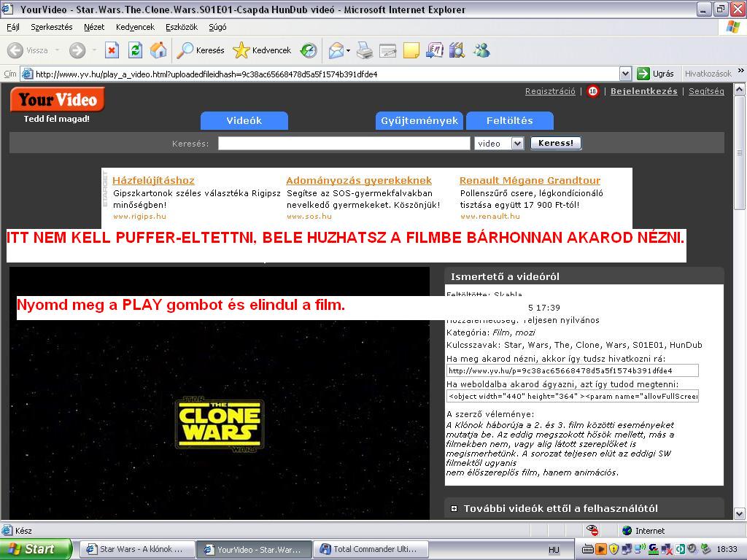This screenshot has height=560, width=747.
Task: Open the Szerkesztés menu
Action: click(x=52, y=27)
